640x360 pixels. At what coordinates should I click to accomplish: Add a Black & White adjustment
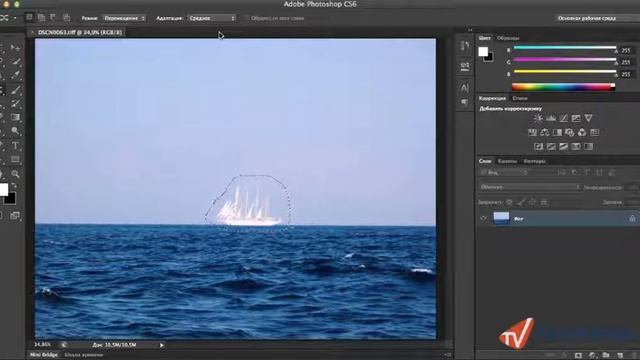(557, 133)
